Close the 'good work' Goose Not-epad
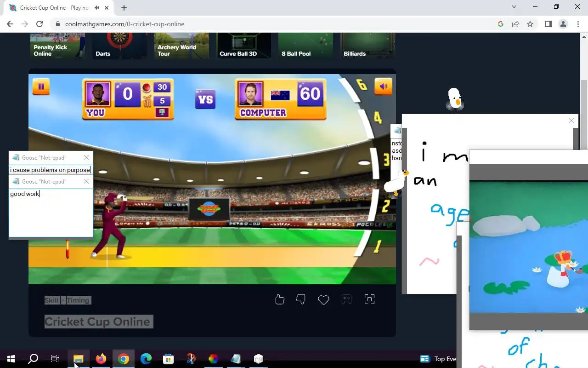The image size is (588, 368). tap(86, 181)
